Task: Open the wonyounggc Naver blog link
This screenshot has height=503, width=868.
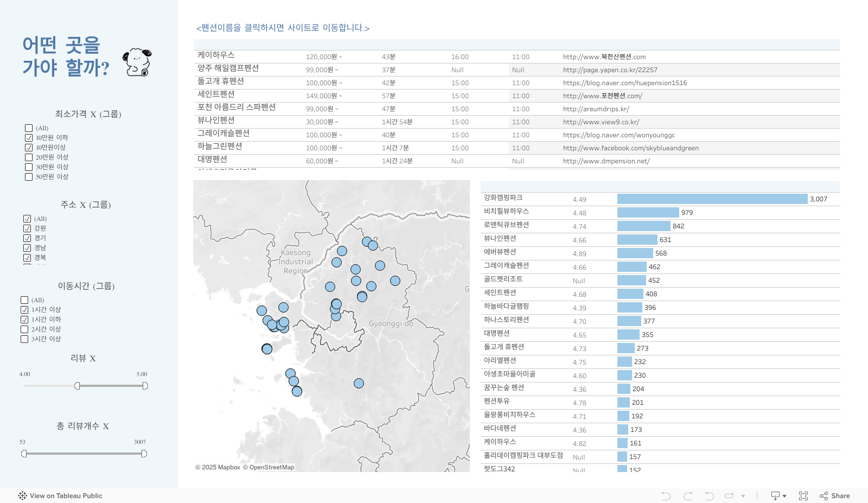Action: (x=619, y=135)
